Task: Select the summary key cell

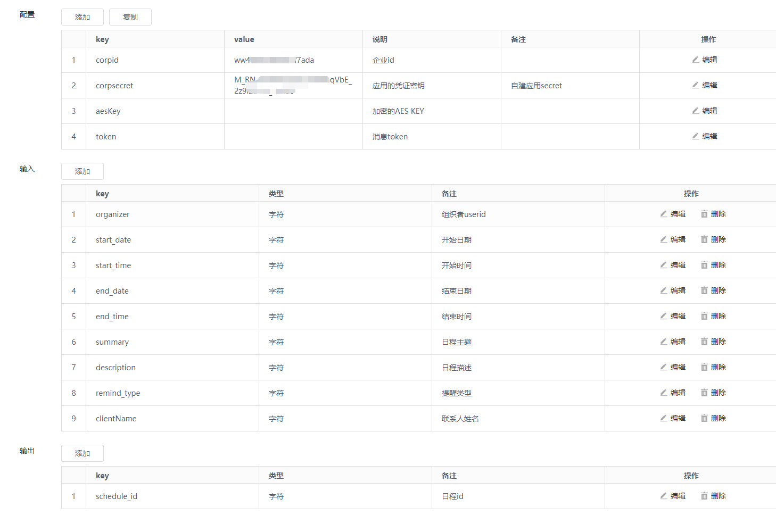Action: click(x=172, y=342)
